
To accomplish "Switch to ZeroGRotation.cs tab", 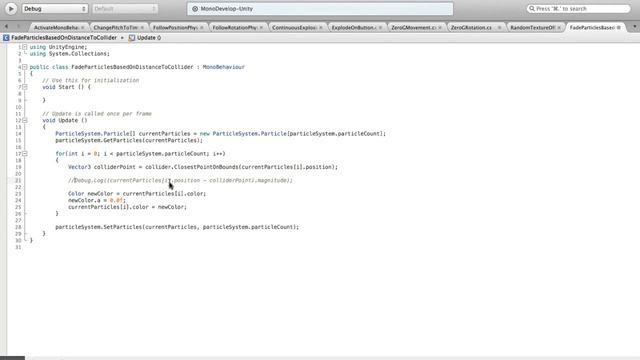I will point(471,27).
